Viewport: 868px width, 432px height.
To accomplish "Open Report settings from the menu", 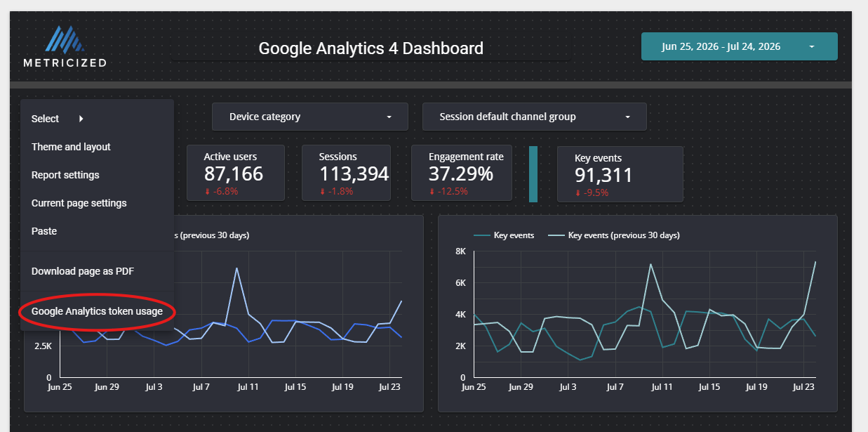I will coord(97,175).
